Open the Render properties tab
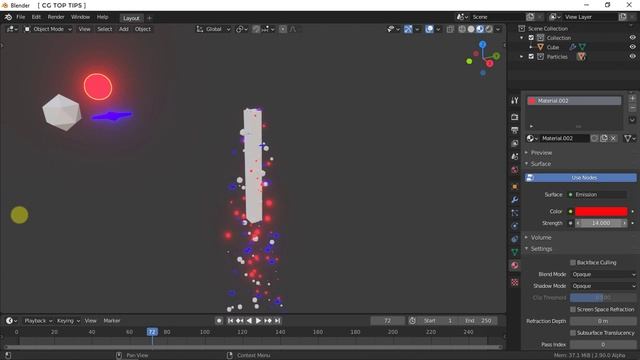Viewport: 640px width, 360px height. [x=515, y=117]
